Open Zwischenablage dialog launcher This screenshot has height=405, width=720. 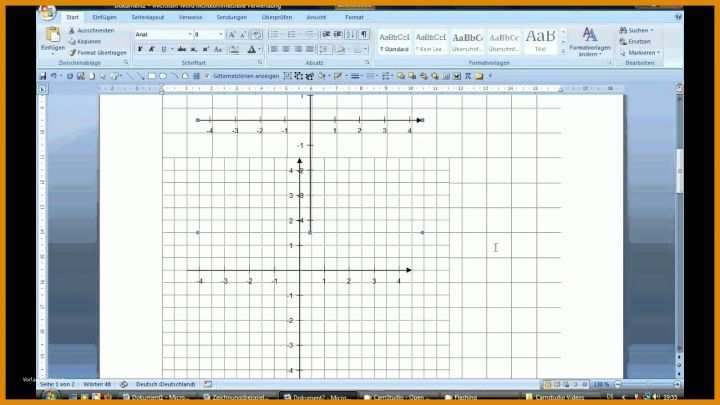(x=125, y=62)
